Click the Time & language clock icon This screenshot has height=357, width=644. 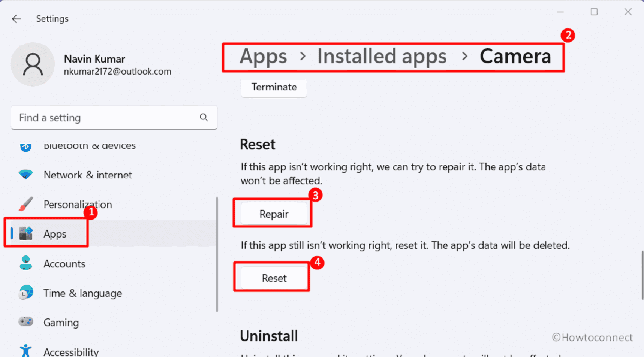click(x=26, y=293)
